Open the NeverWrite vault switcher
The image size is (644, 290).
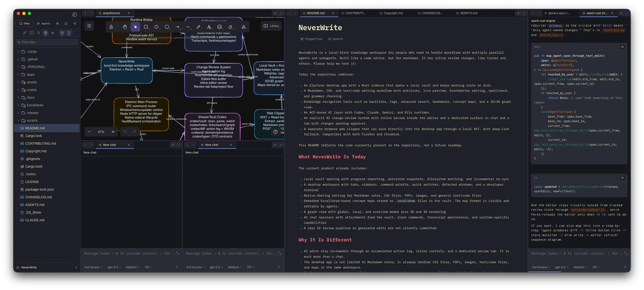47,267
